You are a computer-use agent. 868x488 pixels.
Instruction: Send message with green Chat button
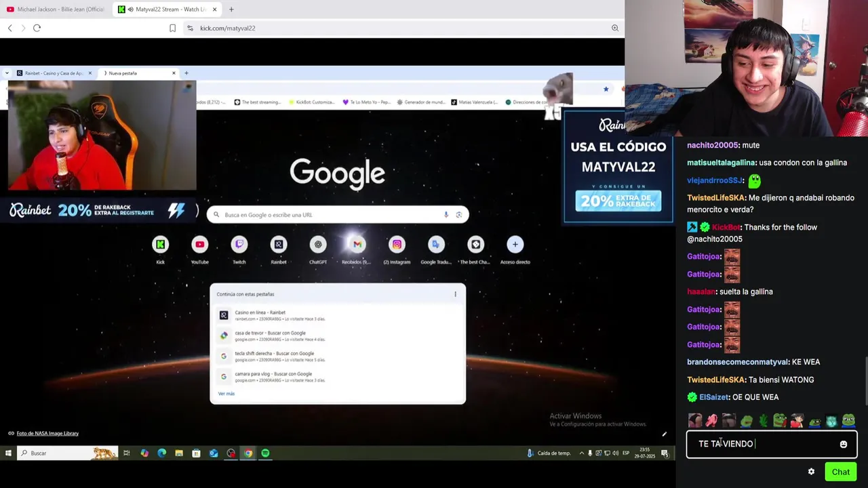point(841,472)
